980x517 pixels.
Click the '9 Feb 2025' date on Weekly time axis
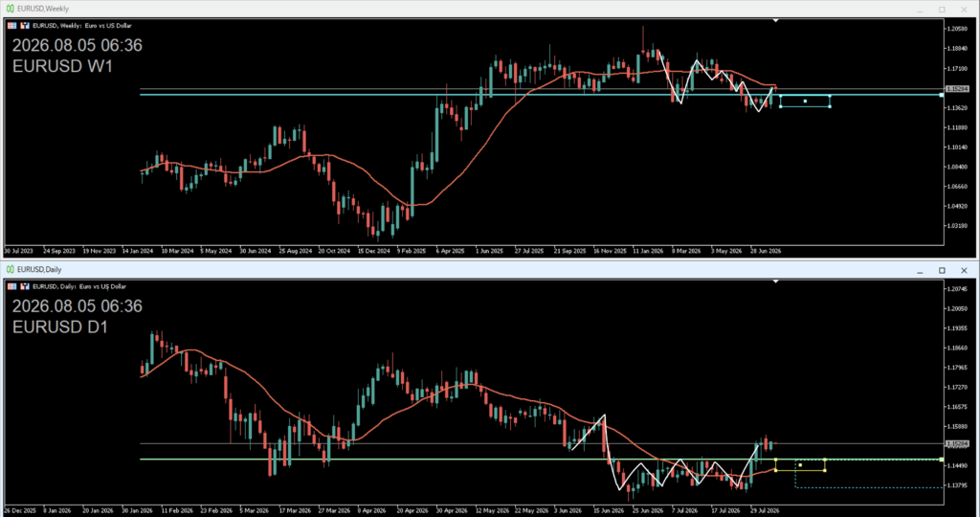[412, 251]
